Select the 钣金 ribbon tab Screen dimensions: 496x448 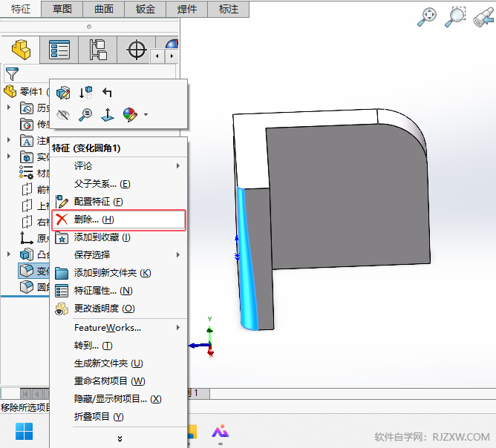[x=146, y=9]
